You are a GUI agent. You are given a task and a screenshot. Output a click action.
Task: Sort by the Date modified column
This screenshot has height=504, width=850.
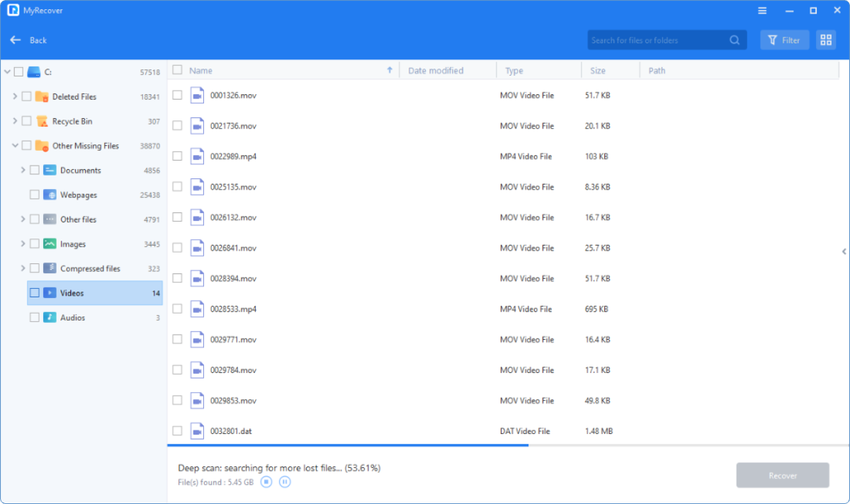(x=436, y=71)
